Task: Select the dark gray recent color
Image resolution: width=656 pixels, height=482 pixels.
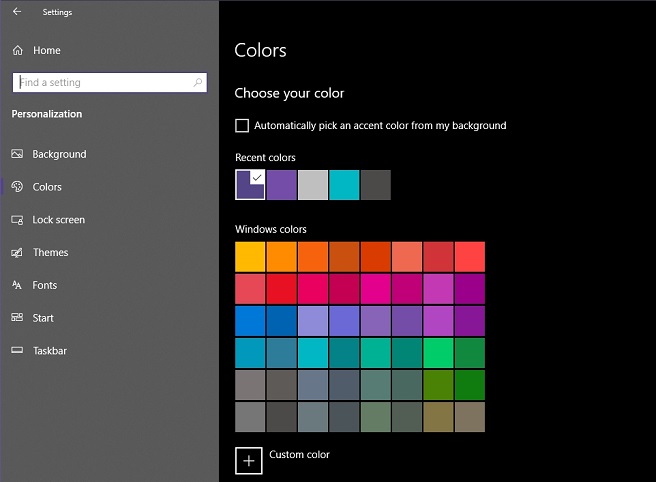Action: pyautogui.click(x=376, y=185)
